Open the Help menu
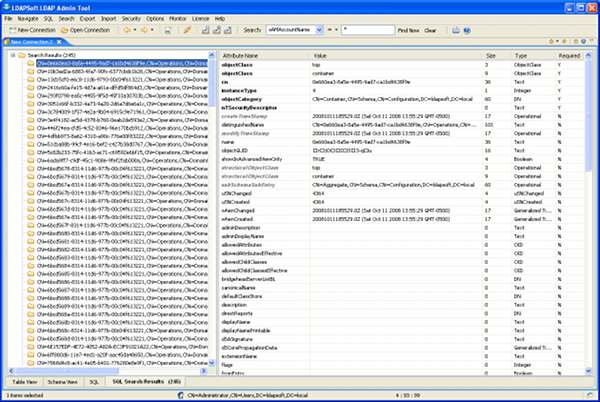 click(x=220, y=18)
